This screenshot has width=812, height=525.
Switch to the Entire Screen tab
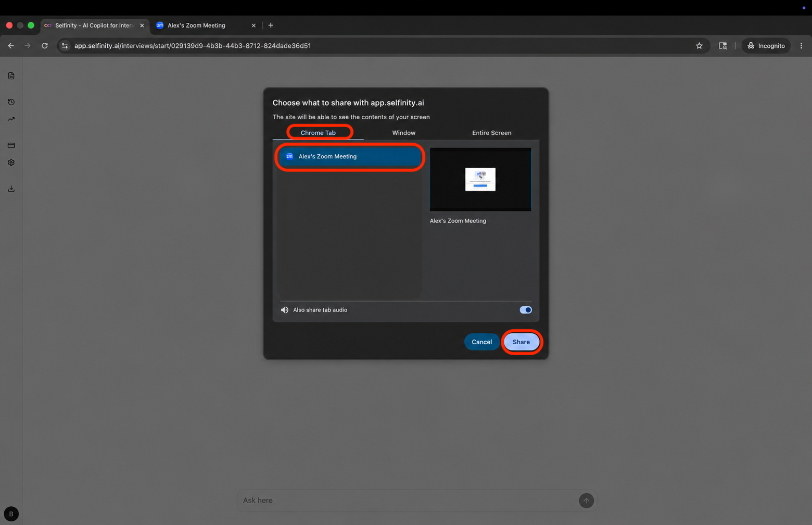pyautogui.click(x=491, y=133)
